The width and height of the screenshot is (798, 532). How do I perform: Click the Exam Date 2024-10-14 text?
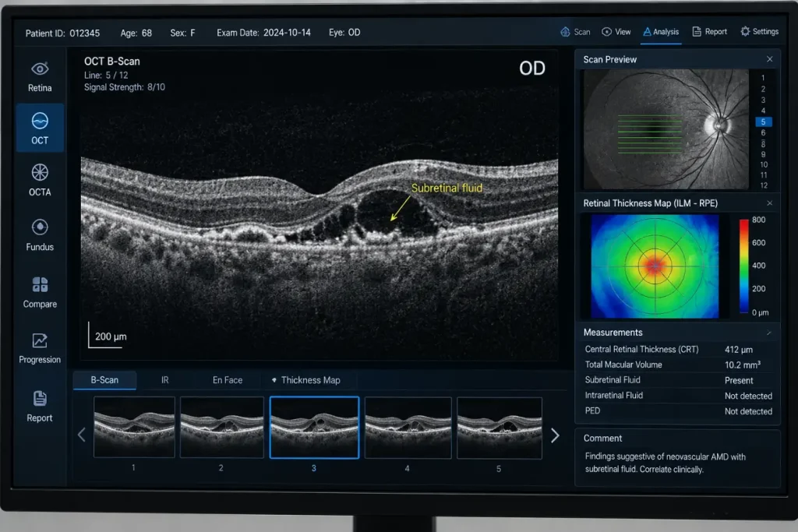tap(263, 33)
